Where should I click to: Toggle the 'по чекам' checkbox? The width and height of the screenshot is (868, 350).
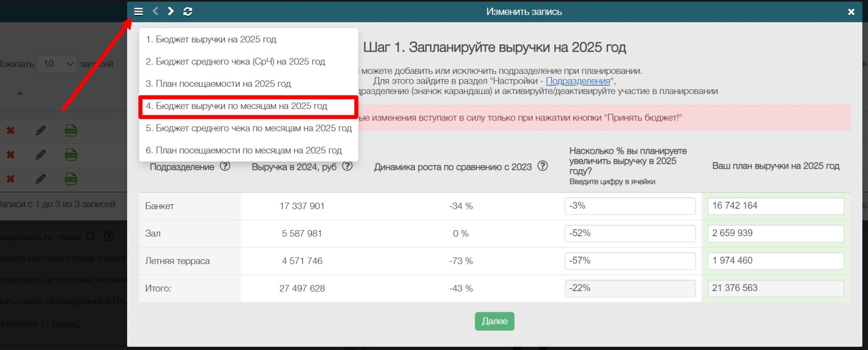coord(90,236)
